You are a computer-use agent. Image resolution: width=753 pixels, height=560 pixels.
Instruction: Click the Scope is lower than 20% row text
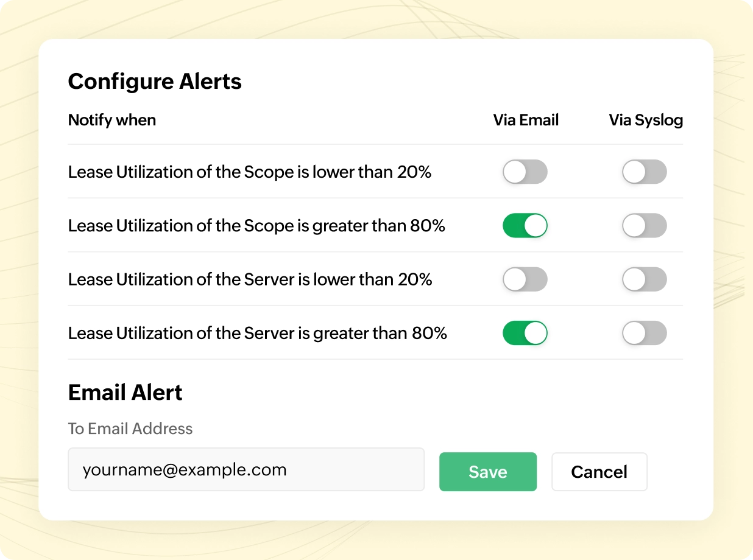[250, 172]
